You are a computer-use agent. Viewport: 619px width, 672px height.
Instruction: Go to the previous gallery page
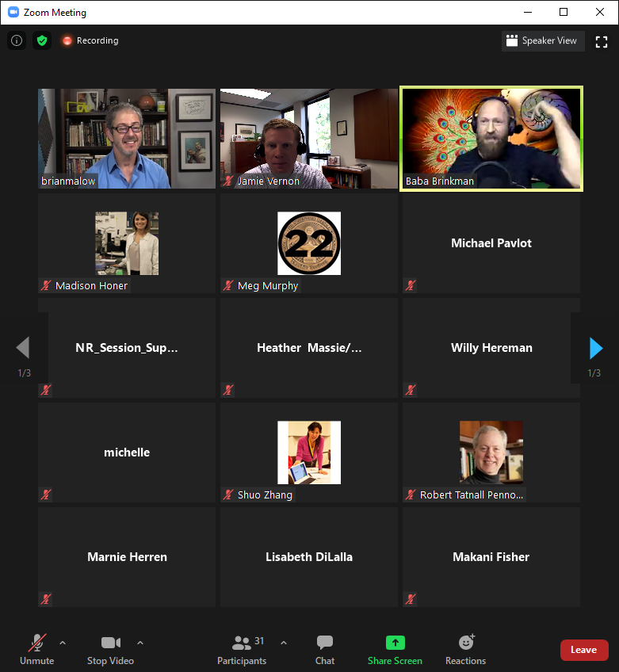pos(23,348)
